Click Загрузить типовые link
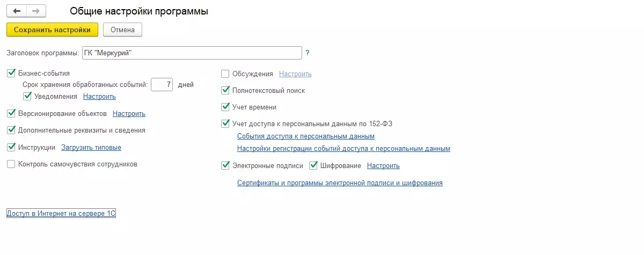Screen dimensions: 644x255 pos(91,147)
